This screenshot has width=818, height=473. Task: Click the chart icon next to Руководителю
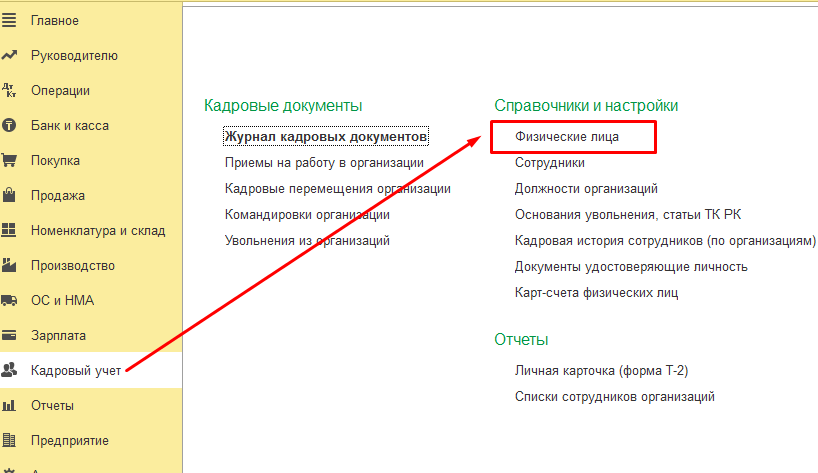point(10,56)
